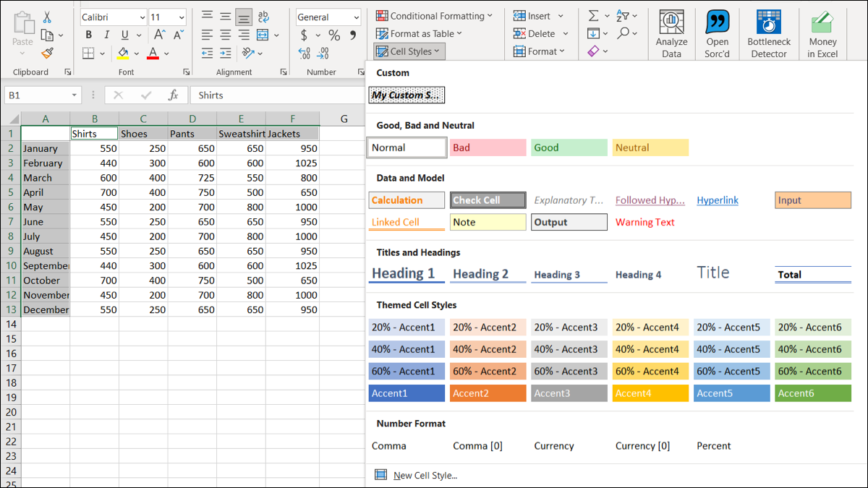Apply the orange Accent2 color style

[488, 393]
